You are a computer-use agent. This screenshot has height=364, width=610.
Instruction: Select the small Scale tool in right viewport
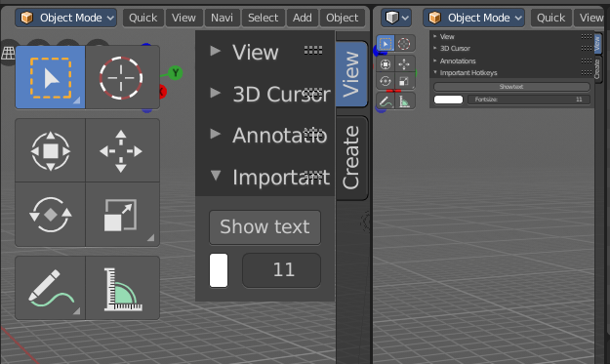pyautogui.click(x=404, y=81)
